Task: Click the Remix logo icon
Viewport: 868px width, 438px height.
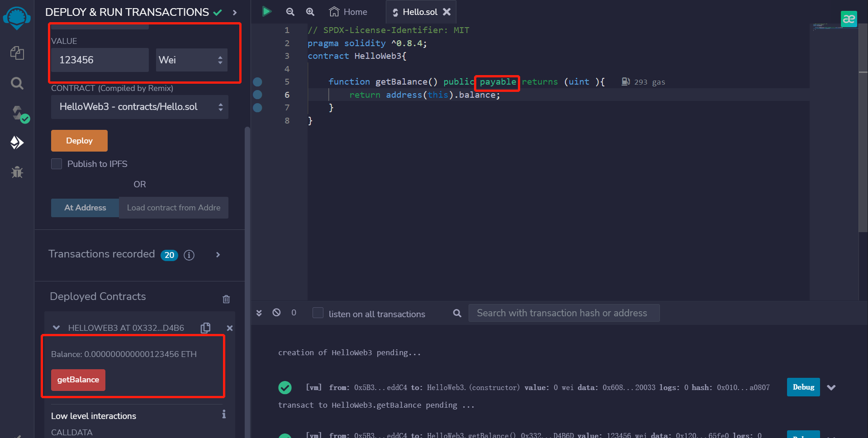Action: (17, 18)
